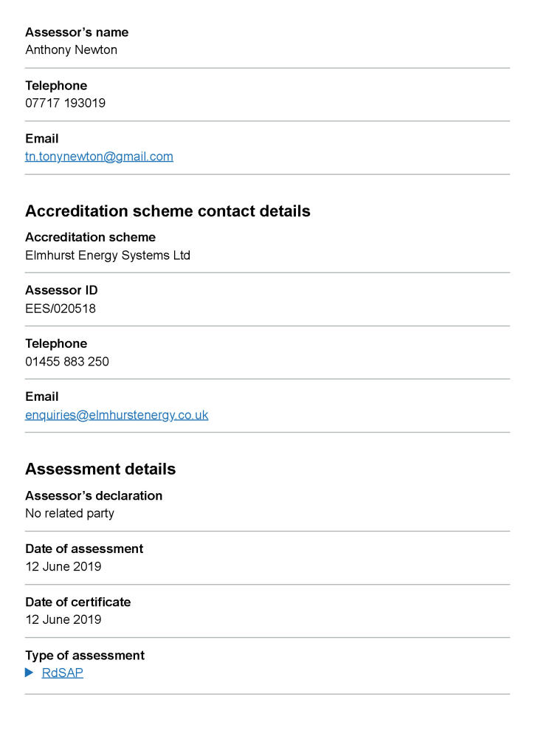Click the Assessment details heading

pyautogui.click(x=100, y=470)
